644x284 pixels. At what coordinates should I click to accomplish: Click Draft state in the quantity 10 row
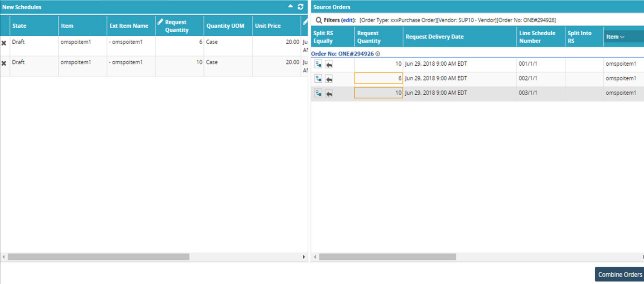(x=18, y=62)
